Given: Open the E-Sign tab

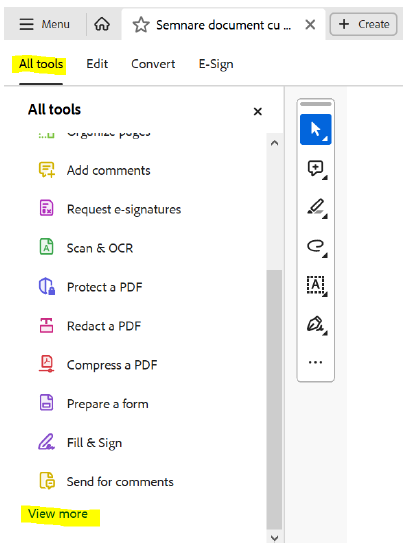Looking at the screenshot, I should (216, 65).
